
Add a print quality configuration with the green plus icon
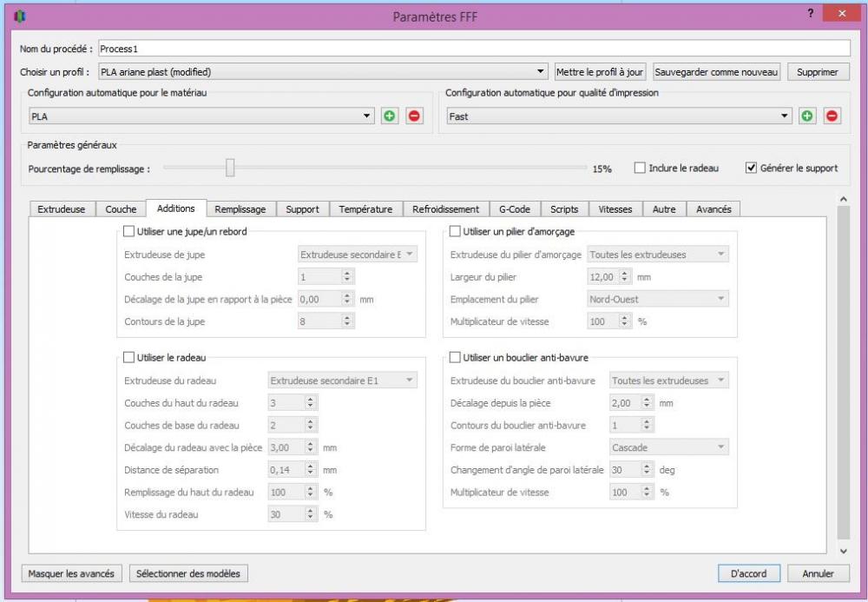tap(807, 116)
